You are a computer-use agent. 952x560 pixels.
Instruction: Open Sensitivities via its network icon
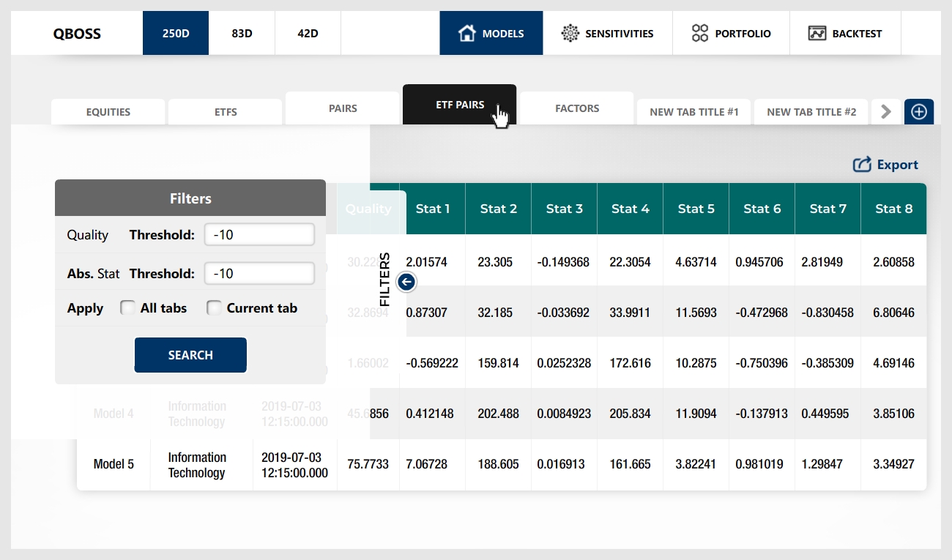pos(570,33)
